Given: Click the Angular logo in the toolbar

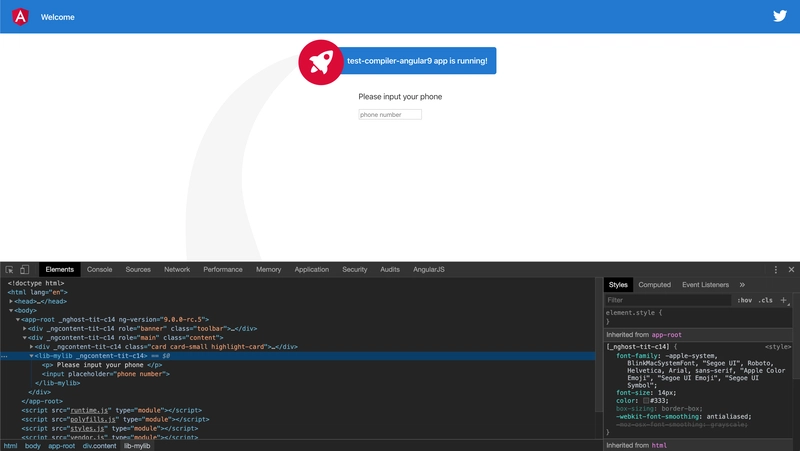Looking at the screenshot, I should pos(20,17).
